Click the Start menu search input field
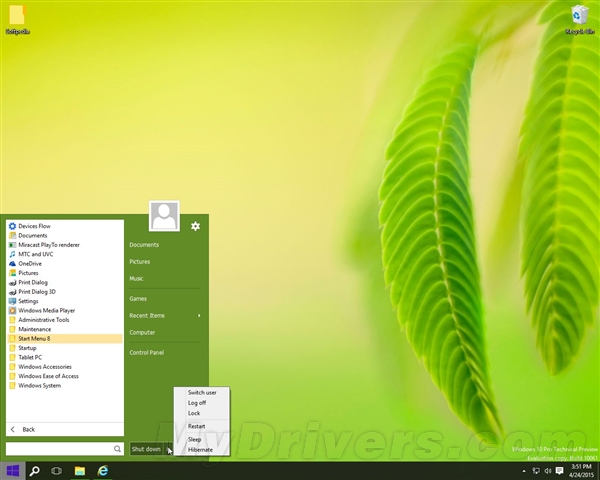Viewport: 600px width, 480px height. click(65, 449)
